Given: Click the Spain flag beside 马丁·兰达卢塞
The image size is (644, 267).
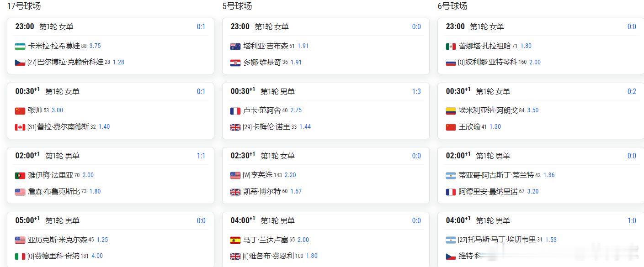Looking at the screenshot, I should (235, 240).
